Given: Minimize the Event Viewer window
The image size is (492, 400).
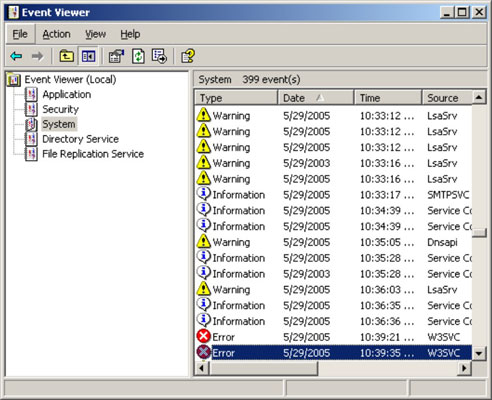Looking at the screenshot, I should click(x=447, y=13).
